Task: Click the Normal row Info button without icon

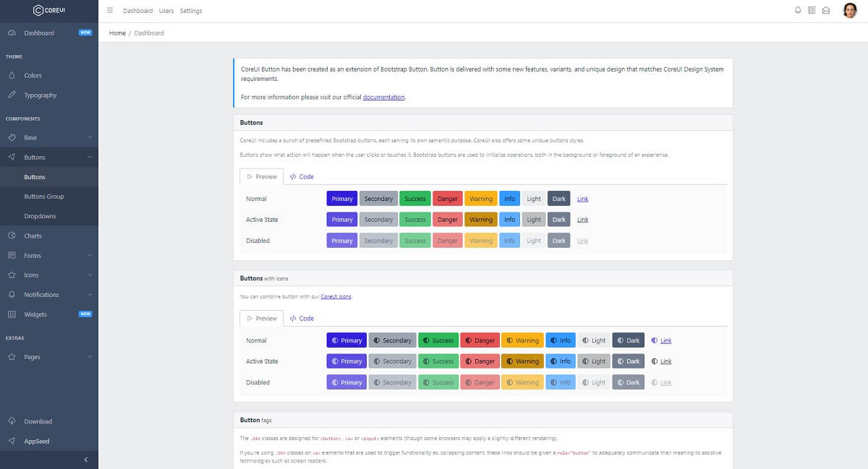Action: point(510,199)
